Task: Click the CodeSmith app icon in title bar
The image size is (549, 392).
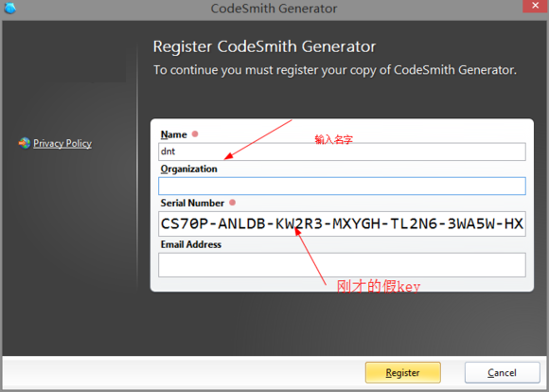Action: pos(9,8)
